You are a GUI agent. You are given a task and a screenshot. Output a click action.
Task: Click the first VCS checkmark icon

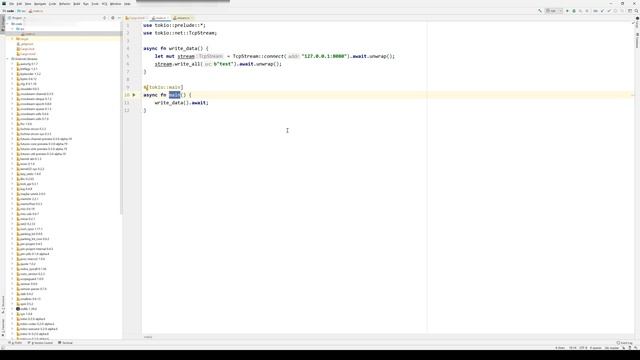tap(602, 11)
